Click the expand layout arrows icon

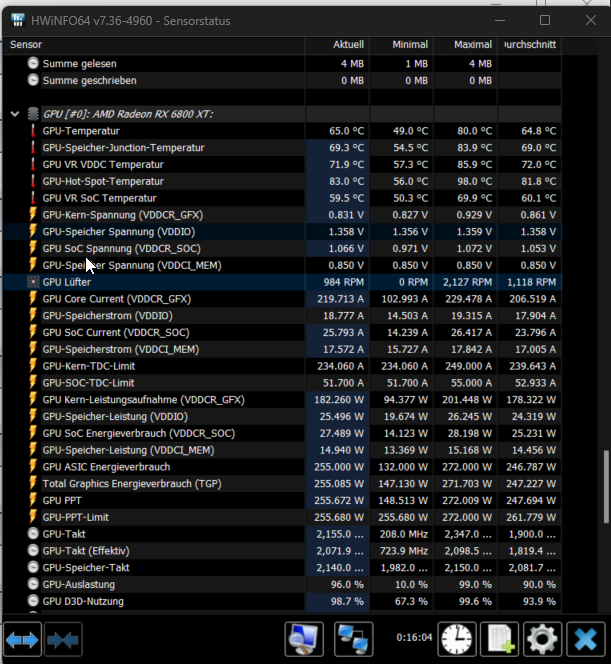pos(22,639)
